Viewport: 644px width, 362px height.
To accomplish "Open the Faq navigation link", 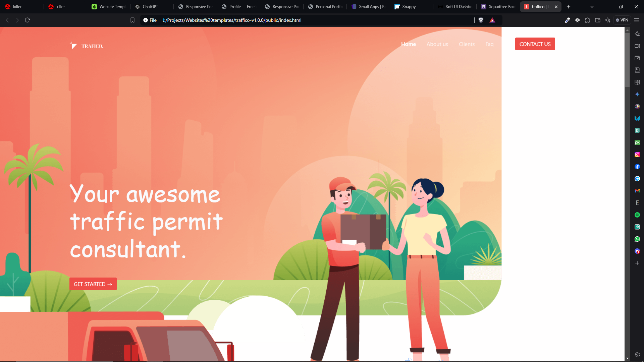I will pos(489,44).
